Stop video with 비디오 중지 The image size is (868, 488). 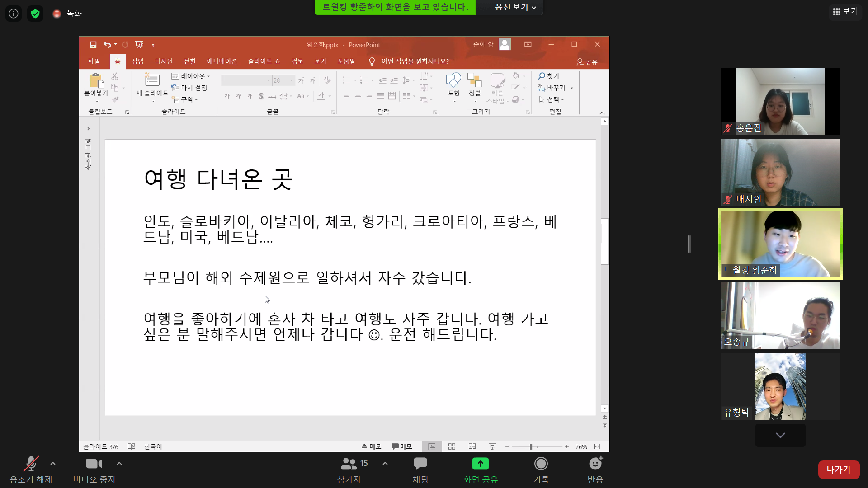click(x=94, y=464)
